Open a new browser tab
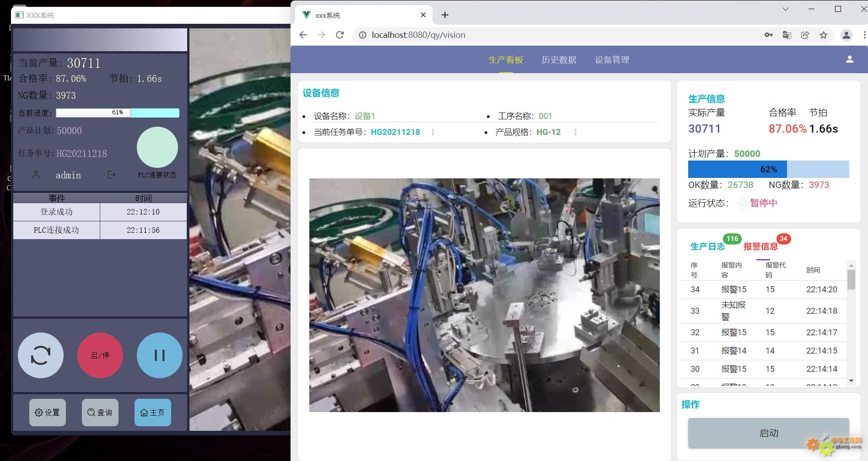This screenshot has width=868, height=461. (x=445, y=15)
